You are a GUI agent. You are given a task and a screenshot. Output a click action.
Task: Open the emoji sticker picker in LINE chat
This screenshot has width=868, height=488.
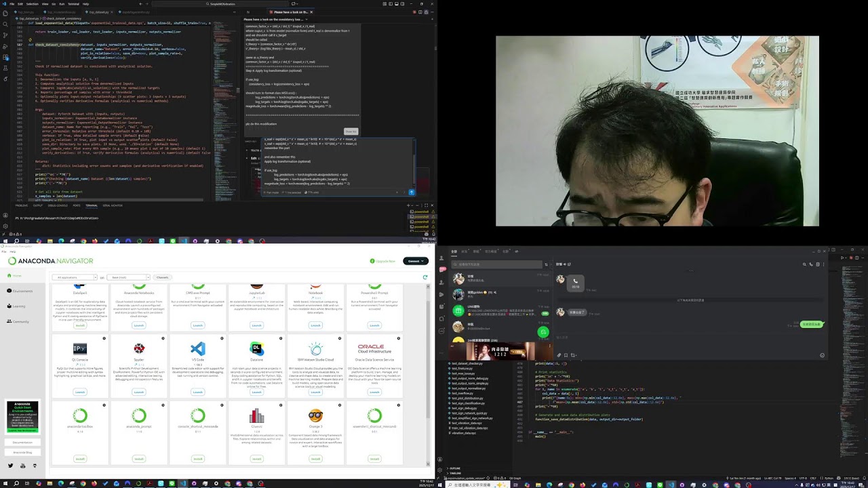click(x=822, y=355)
